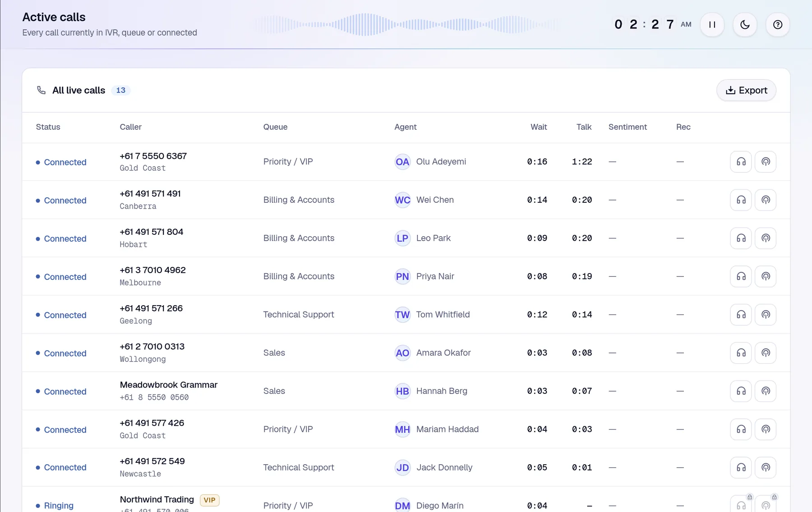Screen dimensions: 812x512
Task: Click the broadcast icon in Leo Park's row
Action: tap(766, 238)
